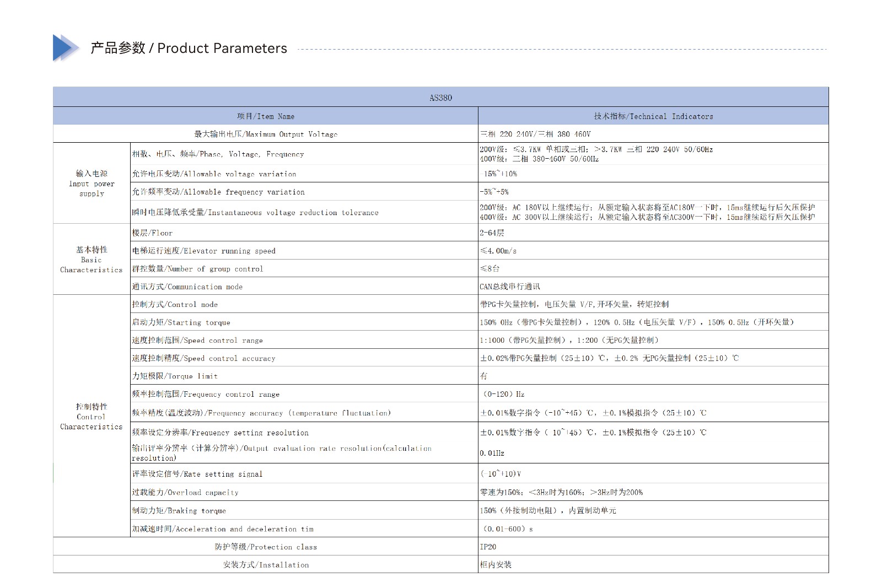Click the 'Basic Characteristics' group cell
The image size is (882, 588).
coord(92,259)
